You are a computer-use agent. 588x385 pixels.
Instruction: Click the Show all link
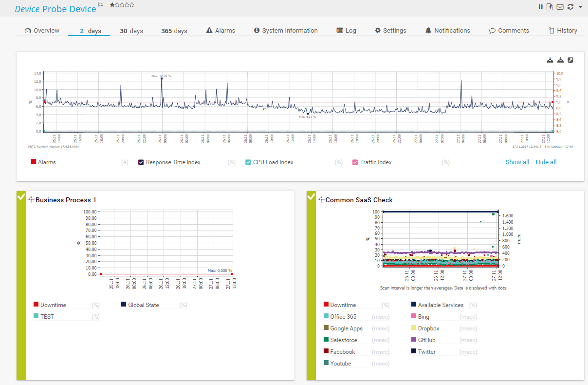pos(517,162)
